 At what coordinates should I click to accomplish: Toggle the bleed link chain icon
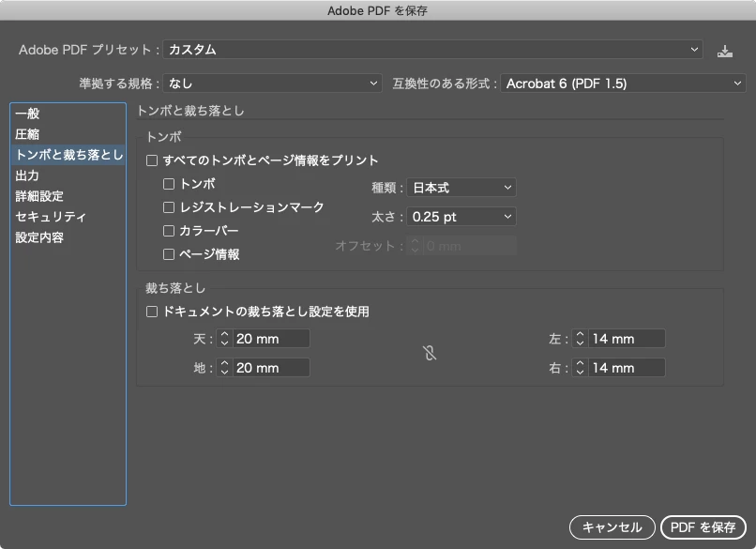430,353
